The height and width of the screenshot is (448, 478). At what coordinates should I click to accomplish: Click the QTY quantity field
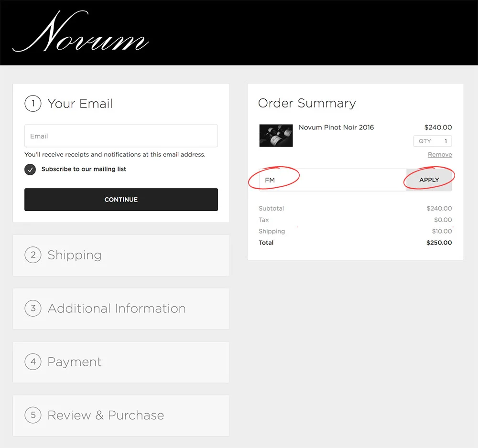point(432,141)
